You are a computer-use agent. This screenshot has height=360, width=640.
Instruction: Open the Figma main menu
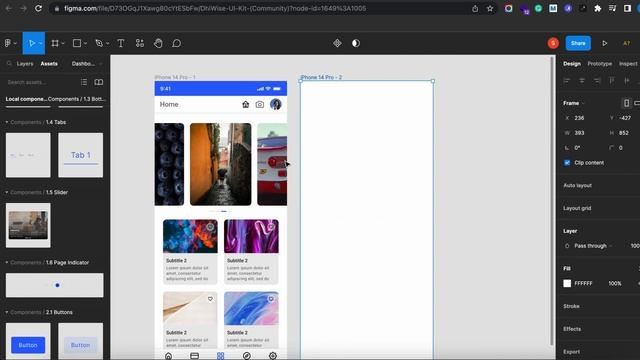tap(8, 43)
